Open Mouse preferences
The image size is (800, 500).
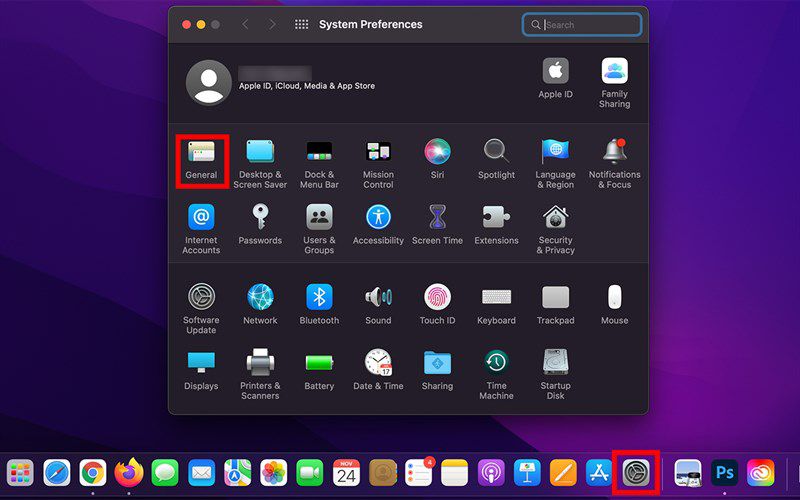(614, 305)
